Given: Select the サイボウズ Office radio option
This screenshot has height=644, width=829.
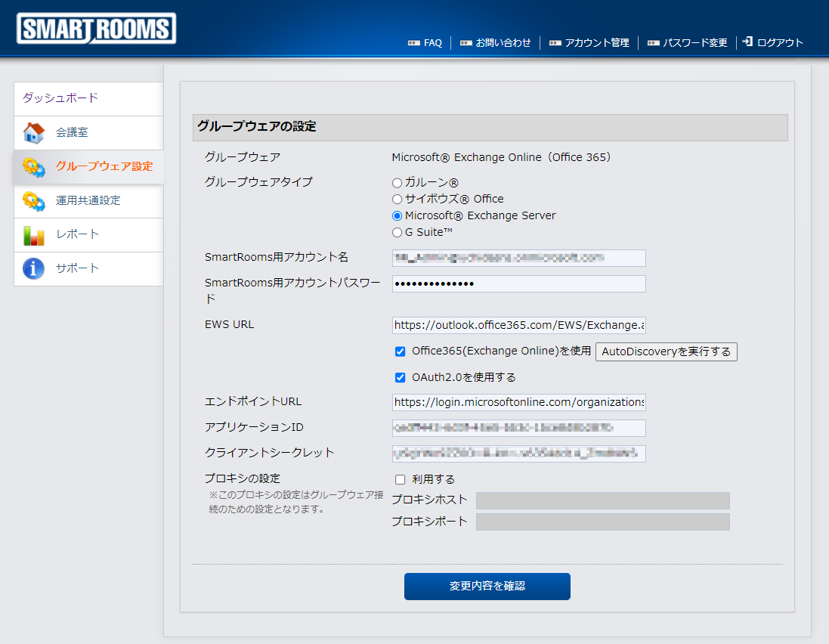Looking at the screenshot, I should 397,200.
